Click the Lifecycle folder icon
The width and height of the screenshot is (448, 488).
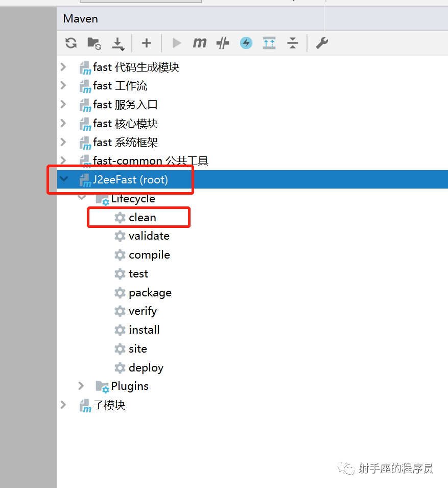[102, 199]
